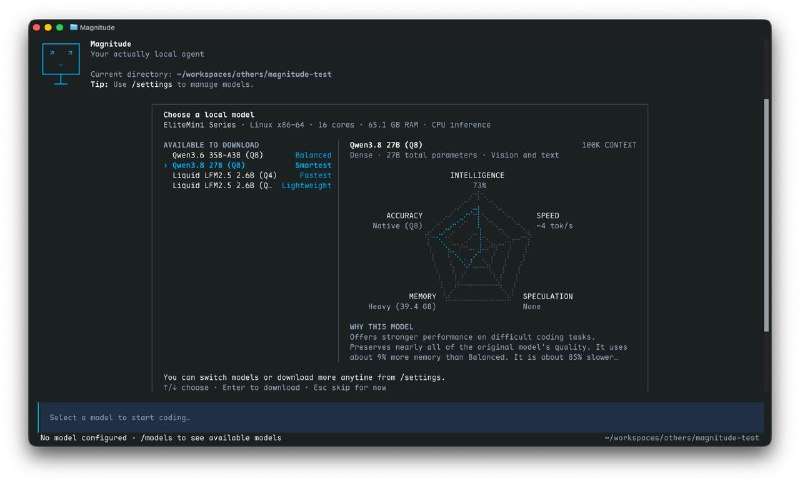Click the MEMORY Heavy (39.4 GB) value

pos(402,307)
